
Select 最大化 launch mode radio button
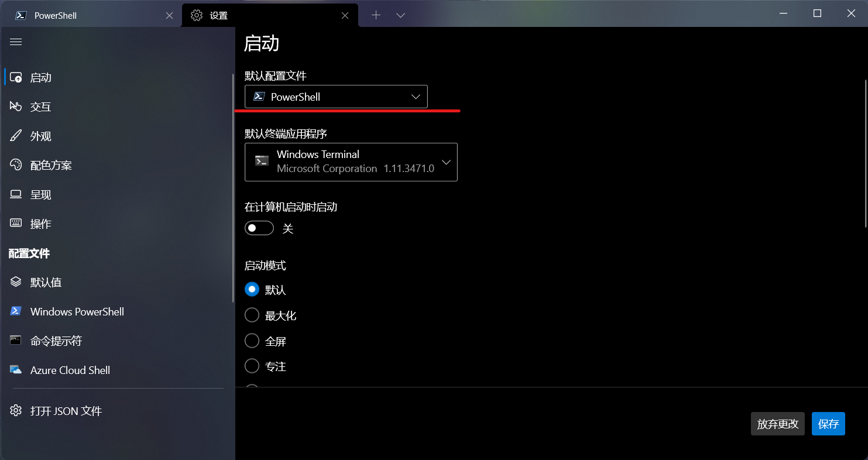(x=252, y=315)
